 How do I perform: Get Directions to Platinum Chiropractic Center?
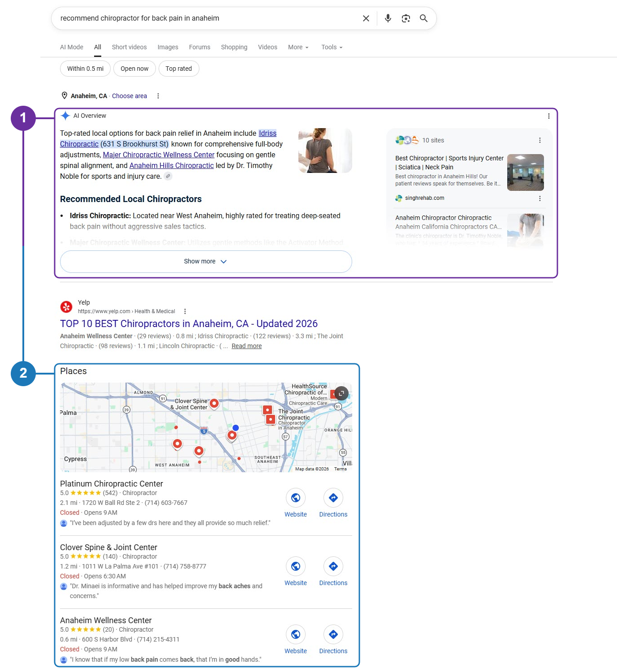[333, 498]
